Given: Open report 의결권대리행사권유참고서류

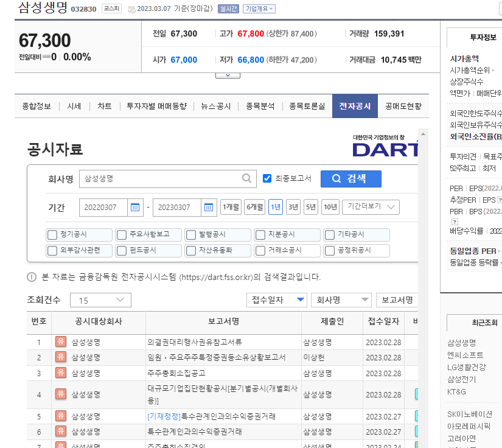Looking at the screenshot, I should click(195, 342).
